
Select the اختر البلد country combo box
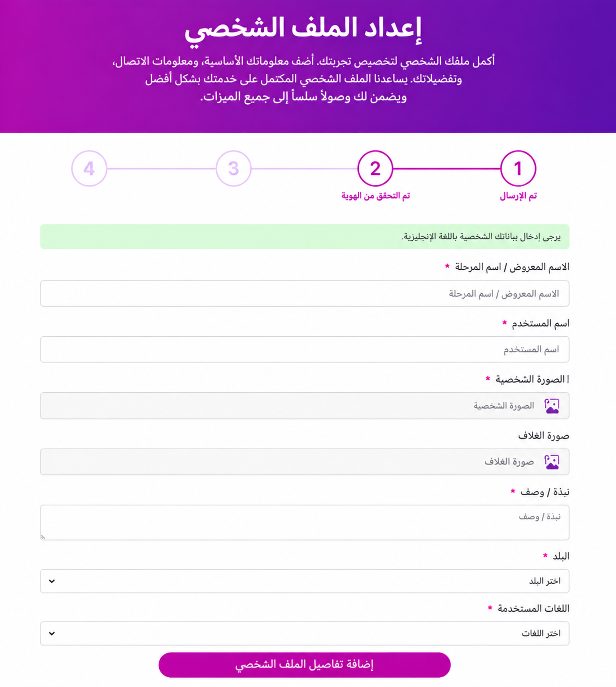coord(305,581)
